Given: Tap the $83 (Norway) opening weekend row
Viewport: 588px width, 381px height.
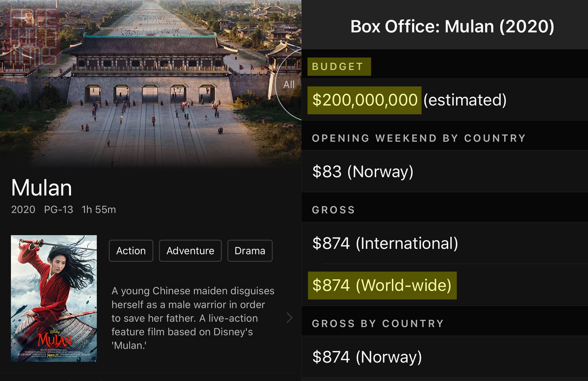Looking at the screenshot, I should tap(445, 171).
